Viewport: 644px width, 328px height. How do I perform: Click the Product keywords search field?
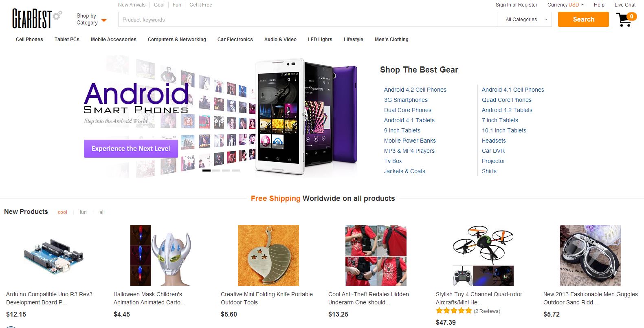(307, 20)
